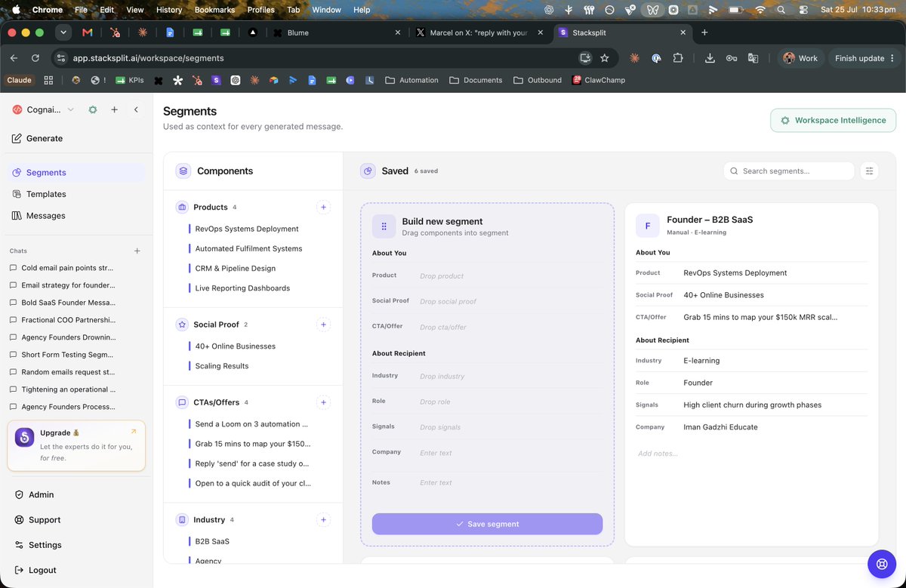Switch to the Marcel on X tab
906x588 pixels.
pos(479,32)
